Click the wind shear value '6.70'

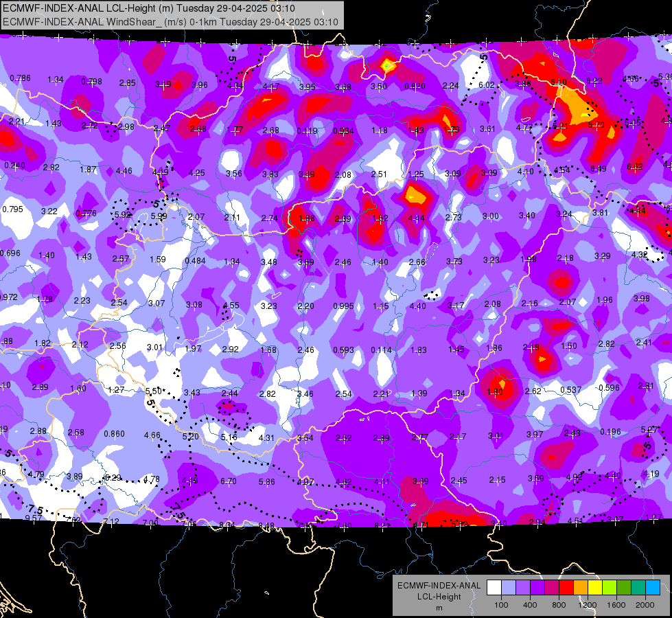[x=229, y=481]
